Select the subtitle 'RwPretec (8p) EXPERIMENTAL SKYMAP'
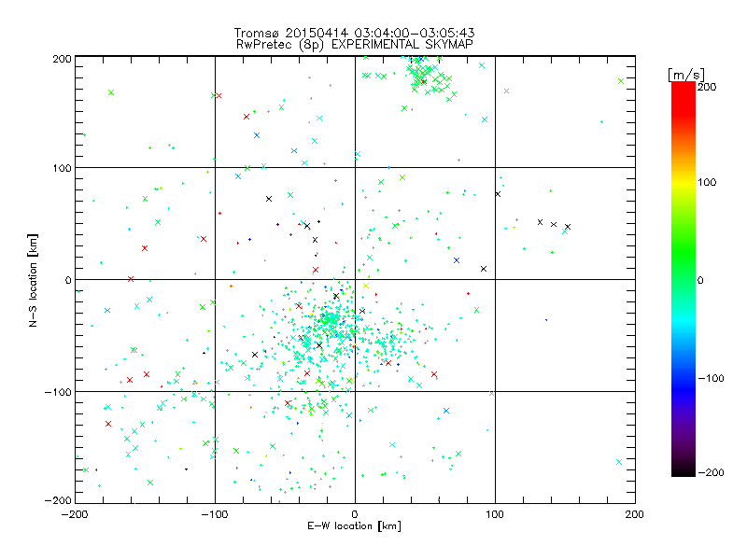This screenshot has height=560, width=747. pos(355,45)
